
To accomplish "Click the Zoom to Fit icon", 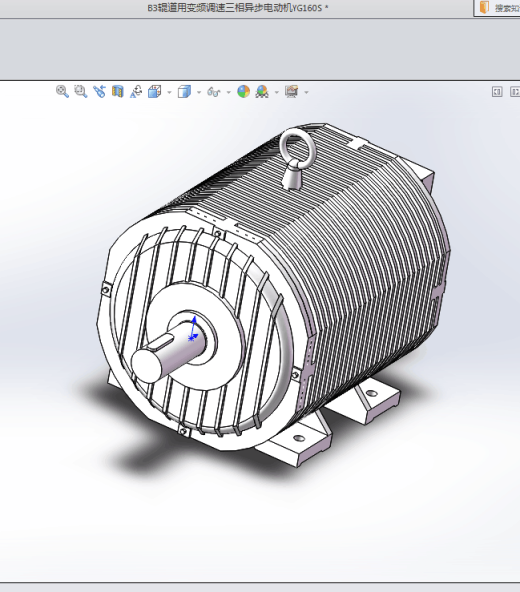I will (x=62, y=91).
